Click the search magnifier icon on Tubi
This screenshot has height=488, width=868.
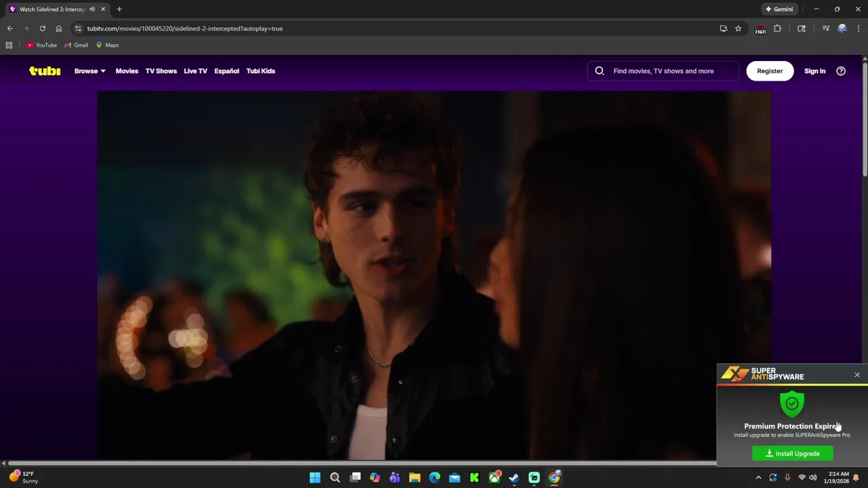click(599, 71)
